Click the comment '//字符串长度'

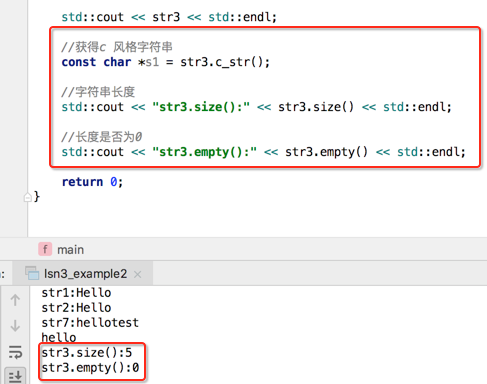click(98, 92)
